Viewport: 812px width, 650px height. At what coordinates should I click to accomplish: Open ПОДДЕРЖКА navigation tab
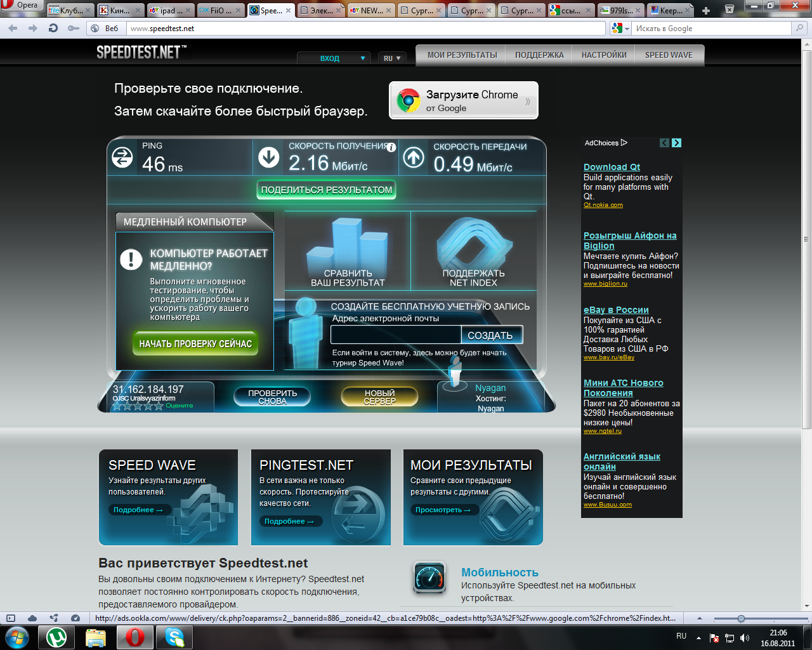(539, 55)
